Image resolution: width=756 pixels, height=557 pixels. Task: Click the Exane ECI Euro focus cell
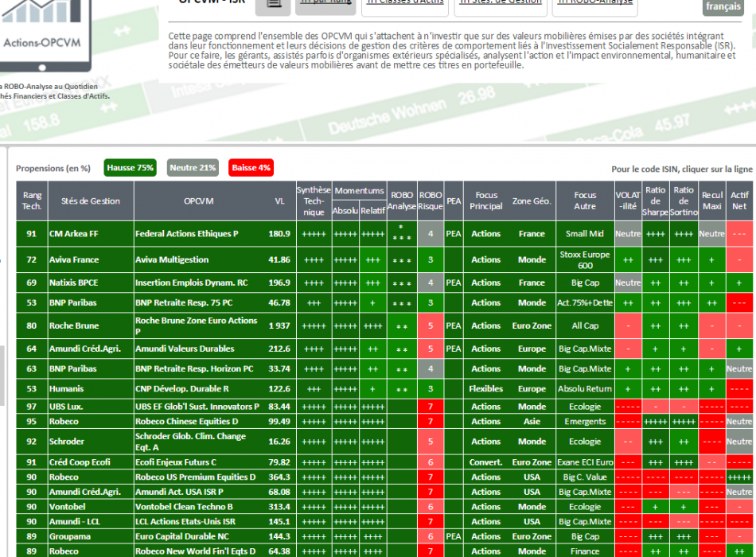[x=585, y=462]
